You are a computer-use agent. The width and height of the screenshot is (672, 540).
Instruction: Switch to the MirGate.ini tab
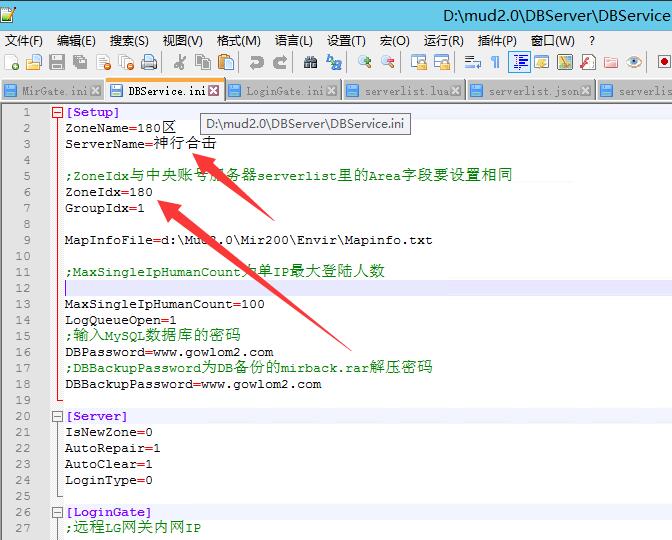pyautogui.click(x=54, y=91)
